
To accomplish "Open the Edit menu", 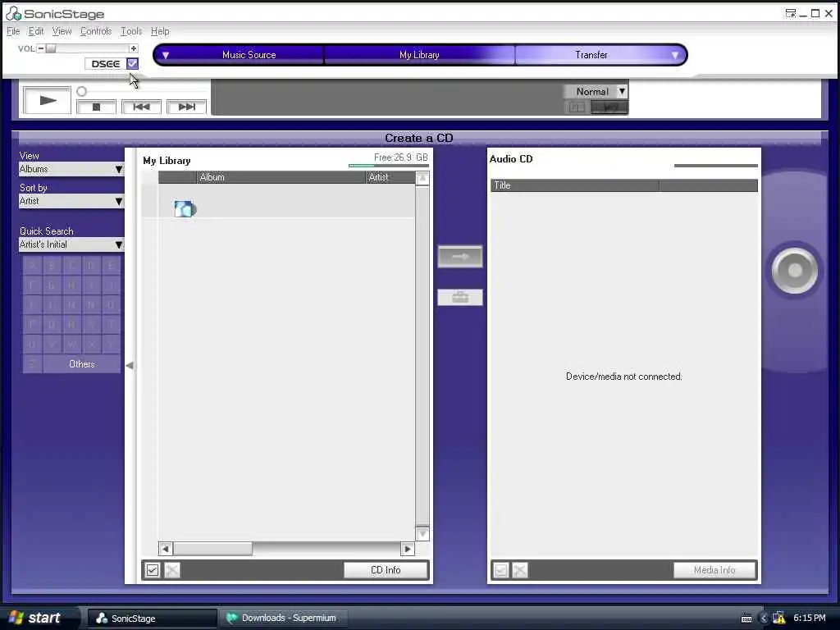I will pos(36,31).
